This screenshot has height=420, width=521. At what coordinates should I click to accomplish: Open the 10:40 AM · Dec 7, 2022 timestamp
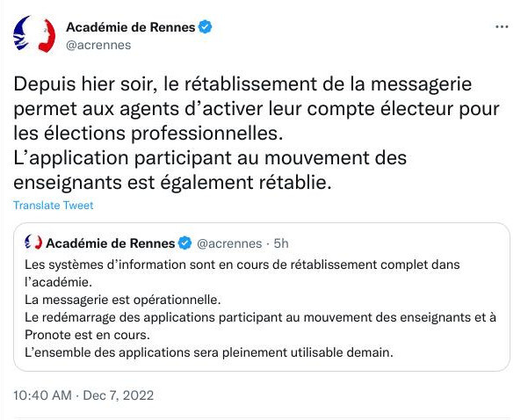coord(83,395)
